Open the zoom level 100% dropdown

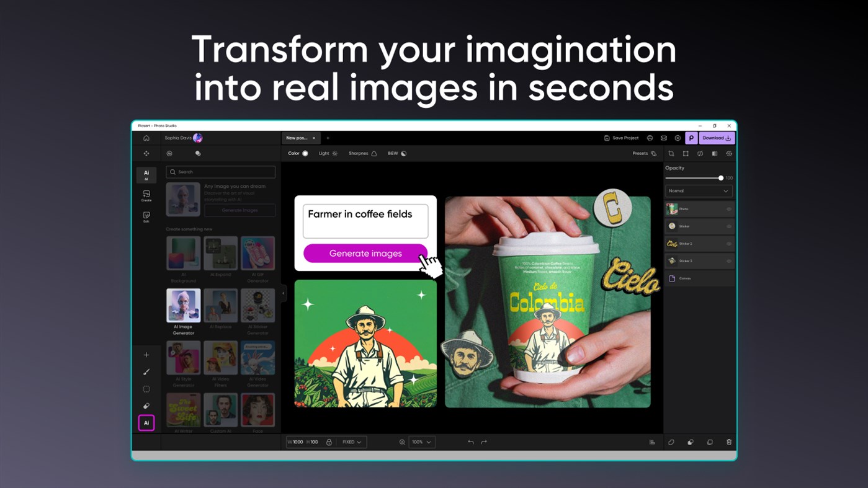422,442
